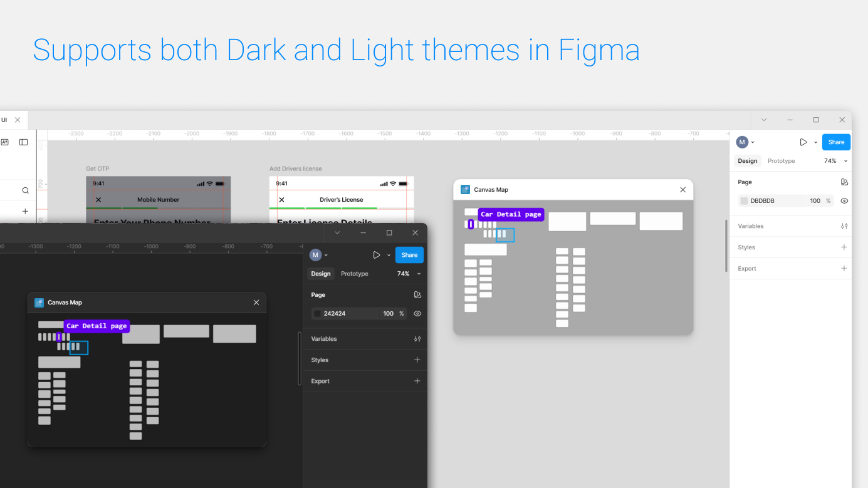Open the 242424 page color swatch

pyautogui.click(x=317, y=314)
